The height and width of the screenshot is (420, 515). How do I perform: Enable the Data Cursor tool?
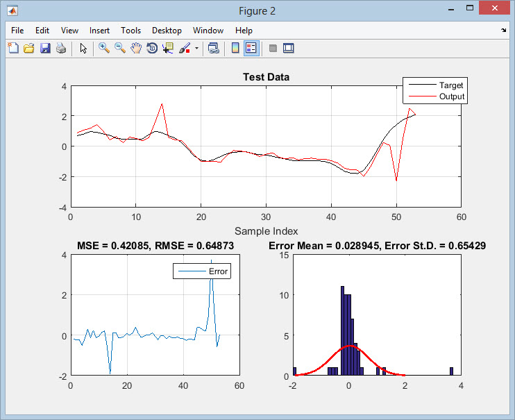pyautogui.click(x=168, y=49)
